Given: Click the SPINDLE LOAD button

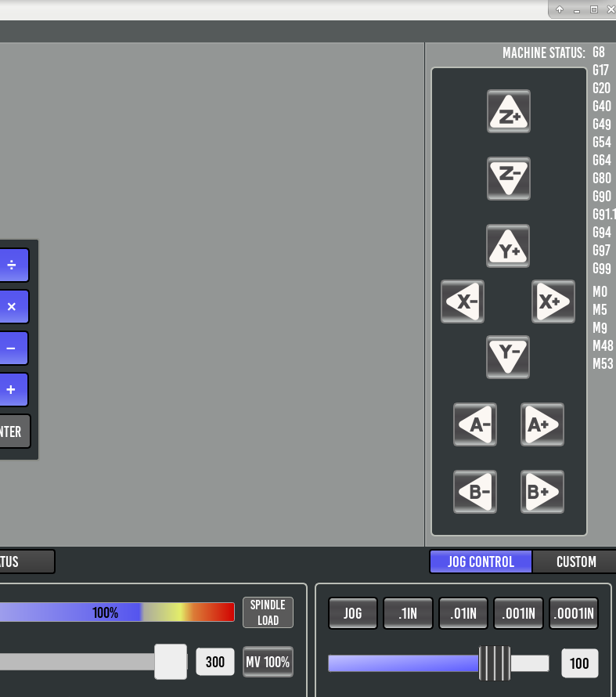Looking at the screenshot, I should [268, 612].
